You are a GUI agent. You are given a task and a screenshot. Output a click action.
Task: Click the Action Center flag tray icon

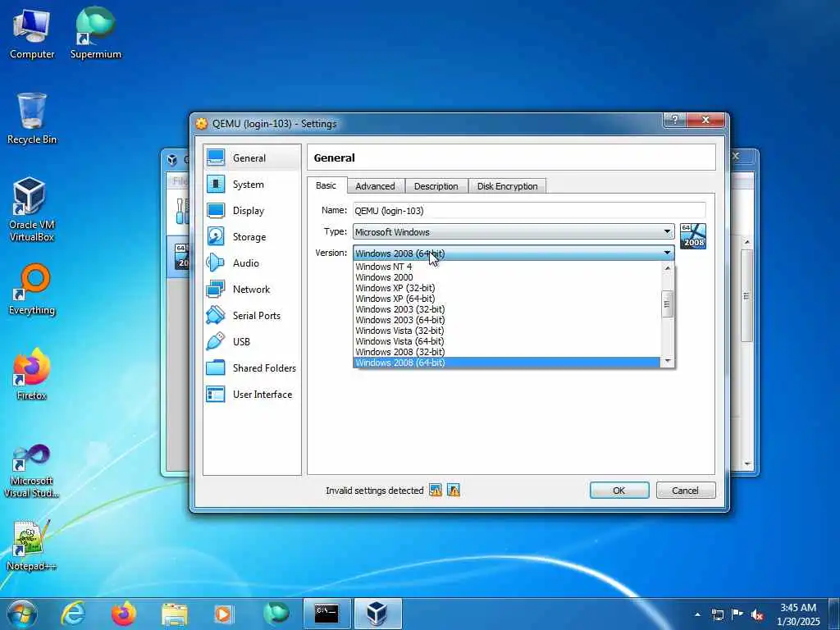(x=737, y=615)
